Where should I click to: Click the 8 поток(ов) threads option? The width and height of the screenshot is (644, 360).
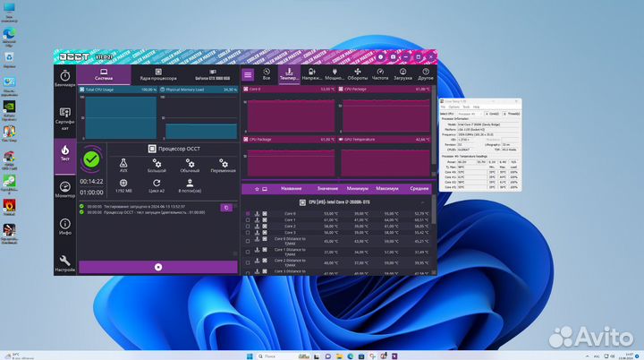190,186
